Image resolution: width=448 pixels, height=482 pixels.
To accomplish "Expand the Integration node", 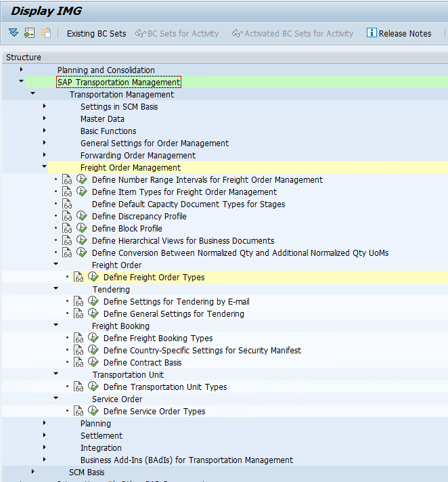I will click(44, 447).
